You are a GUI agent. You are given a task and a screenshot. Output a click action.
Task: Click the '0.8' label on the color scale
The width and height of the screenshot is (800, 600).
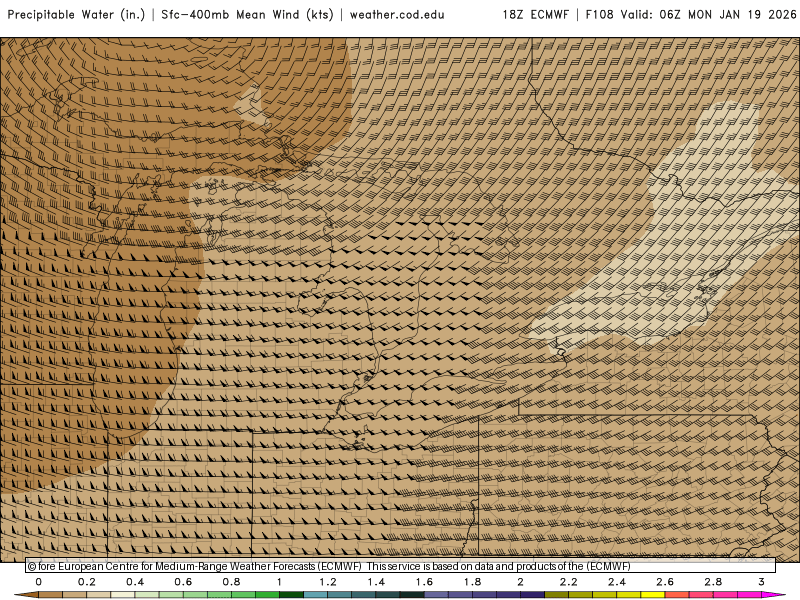[232, 582]
